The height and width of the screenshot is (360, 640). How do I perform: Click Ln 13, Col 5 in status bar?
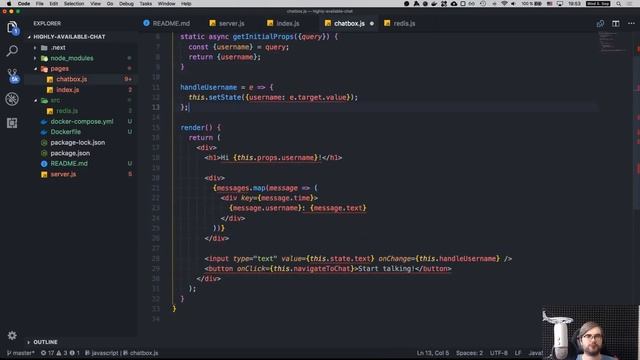tap(433, 353)
